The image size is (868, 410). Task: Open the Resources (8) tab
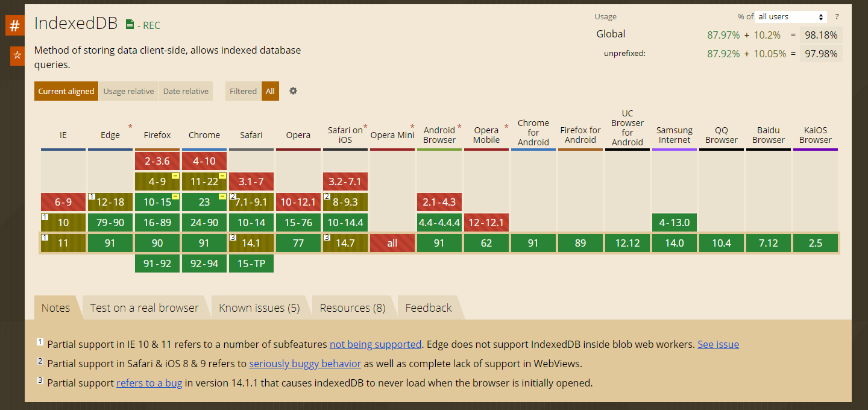[x=353, y=307]
